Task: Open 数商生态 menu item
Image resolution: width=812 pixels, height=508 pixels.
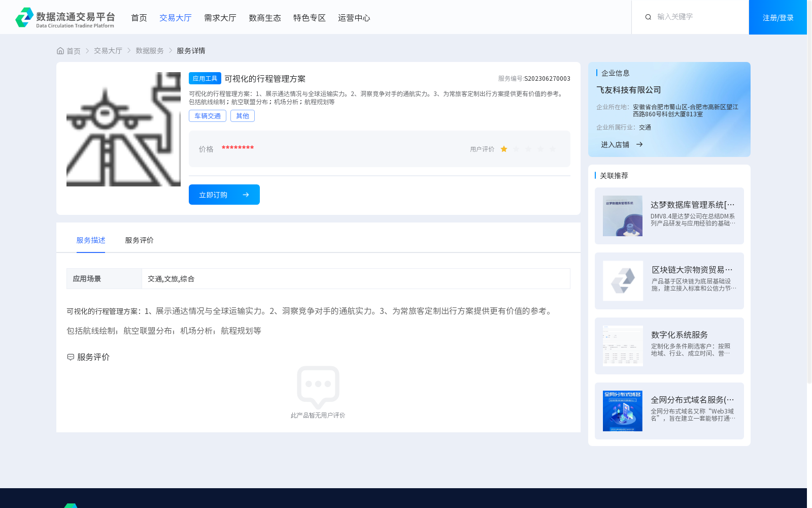Action: point(265,18)
